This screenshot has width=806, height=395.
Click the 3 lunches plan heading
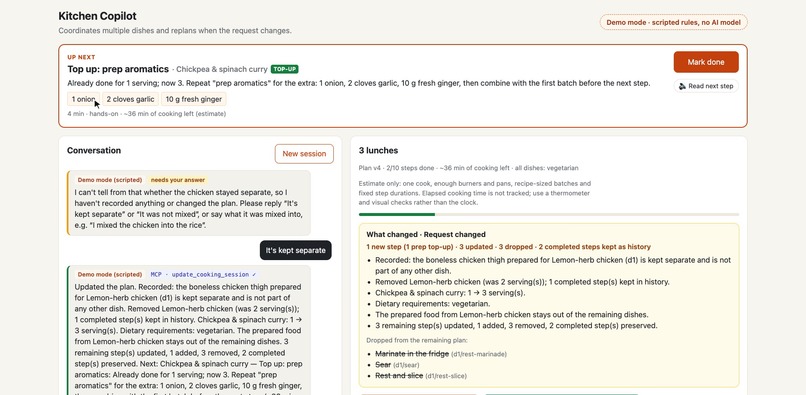(378, 151)
